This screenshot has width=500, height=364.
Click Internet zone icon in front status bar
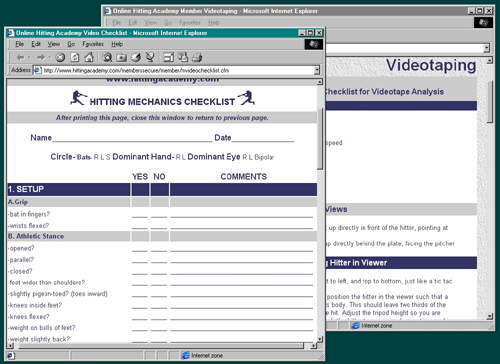tap(185, 356)
